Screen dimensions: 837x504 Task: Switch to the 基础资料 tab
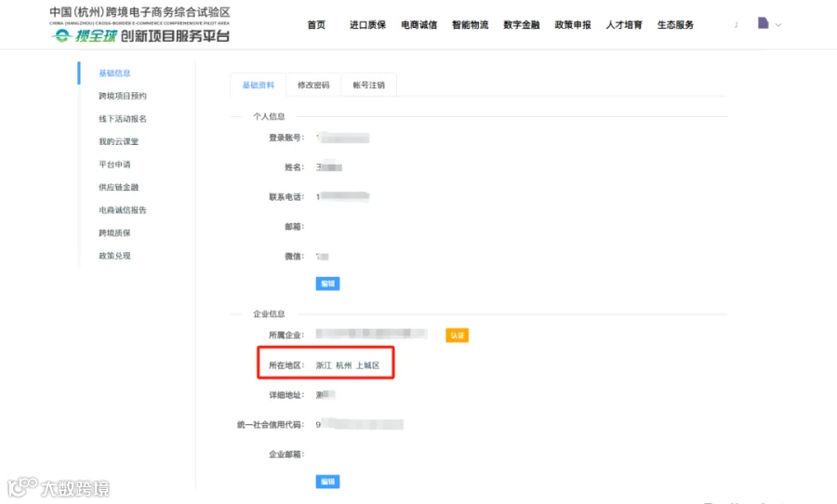pyautogui.click(x=259, y=85)
